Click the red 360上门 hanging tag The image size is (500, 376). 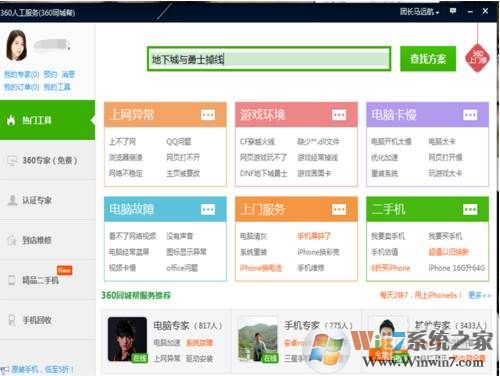(478, 58)
